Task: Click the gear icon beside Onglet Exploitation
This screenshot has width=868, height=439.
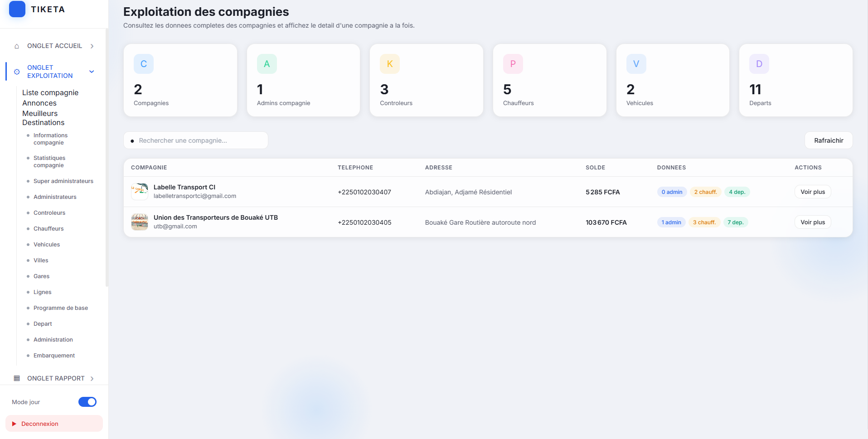Action: pos(17,72)
